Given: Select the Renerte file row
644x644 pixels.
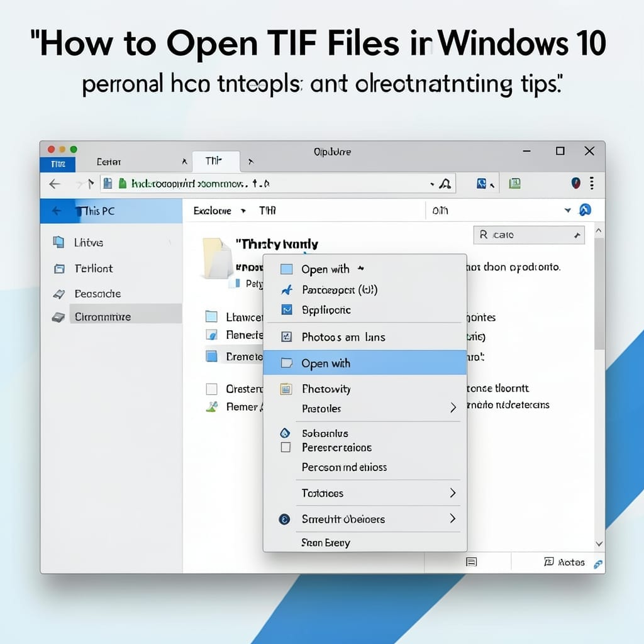Looking at the screenshot, I should [233, 335].
